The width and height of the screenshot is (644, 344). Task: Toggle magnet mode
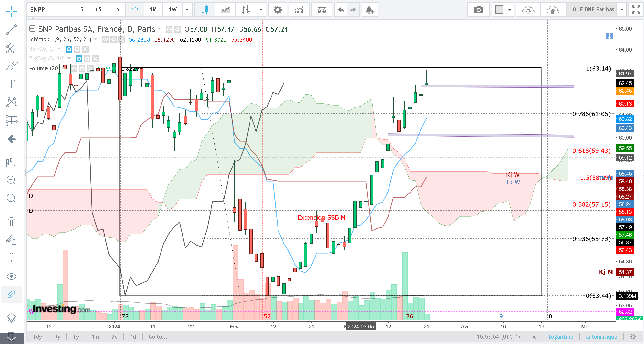pyautogui.click(x=11, y=222)
